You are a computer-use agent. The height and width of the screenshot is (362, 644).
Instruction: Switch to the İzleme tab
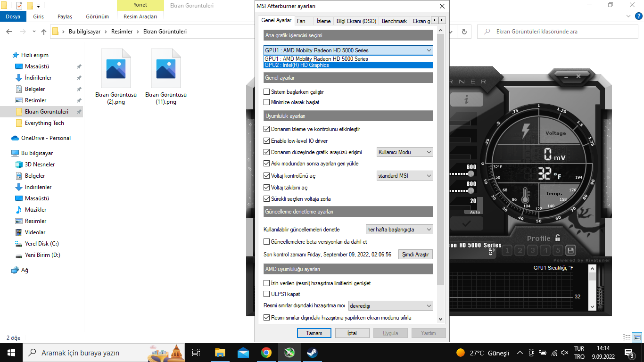[x=323, y=21]
